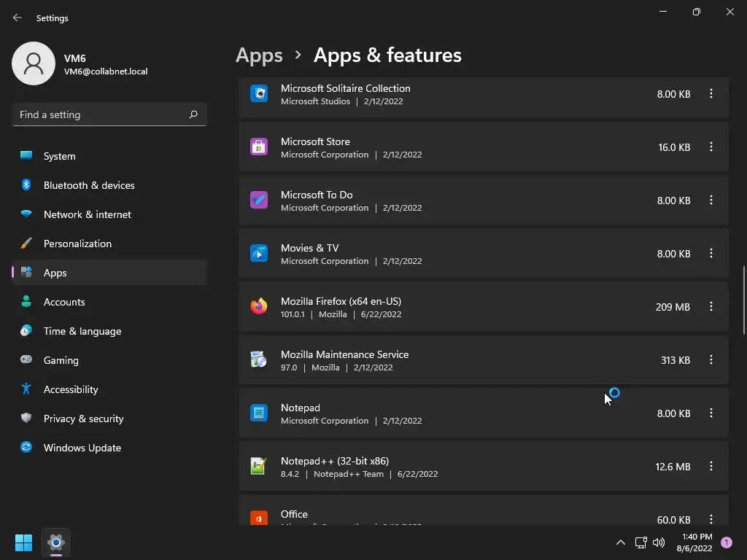Image resolution: width=747 pixels, height=560 pixels.
Task: Open more options for Microsoft Store
Action: (x=711, y=147)
